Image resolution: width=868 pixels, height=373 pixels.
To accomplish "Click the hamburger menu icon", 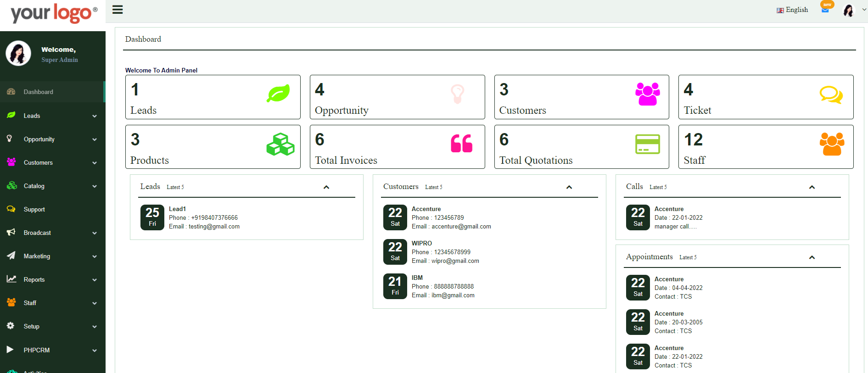I will click(x=118, y=10).
